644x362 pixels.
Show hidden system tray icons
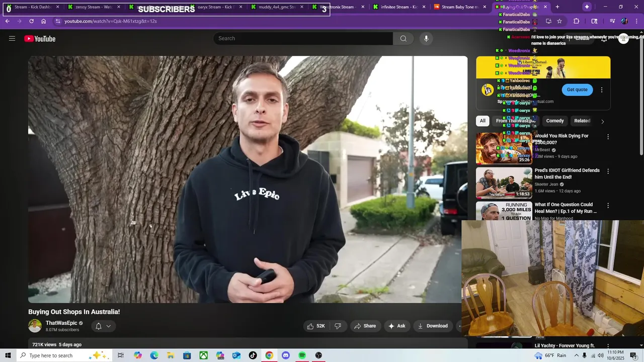pyautogui.click(x=577, y=355)
